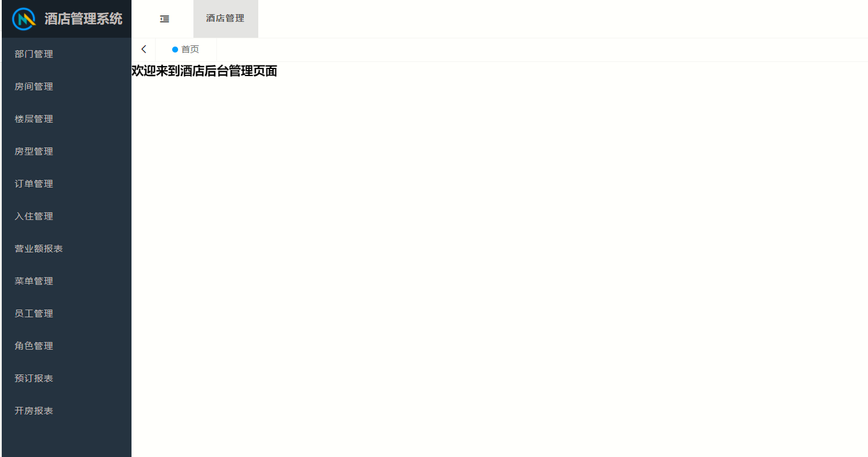Navigate to 入住管理

[x=67, y=216]
